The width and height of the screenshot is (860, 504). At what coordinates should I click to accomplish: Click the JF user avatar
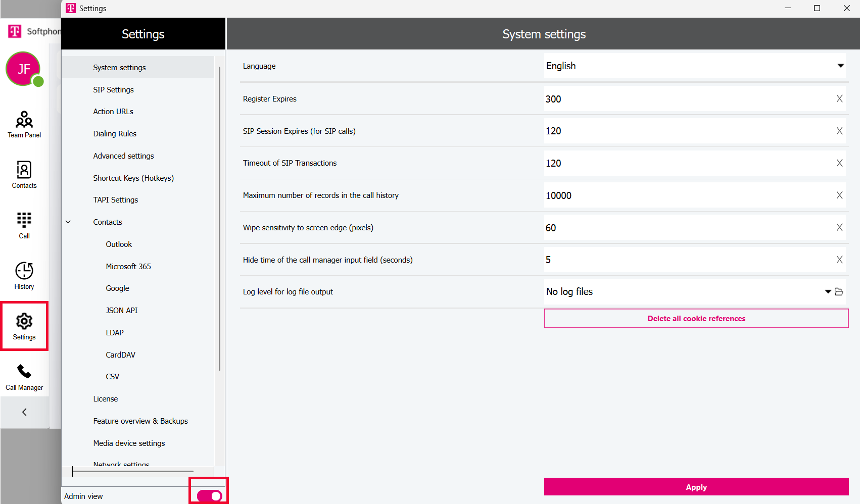(23, 69)
